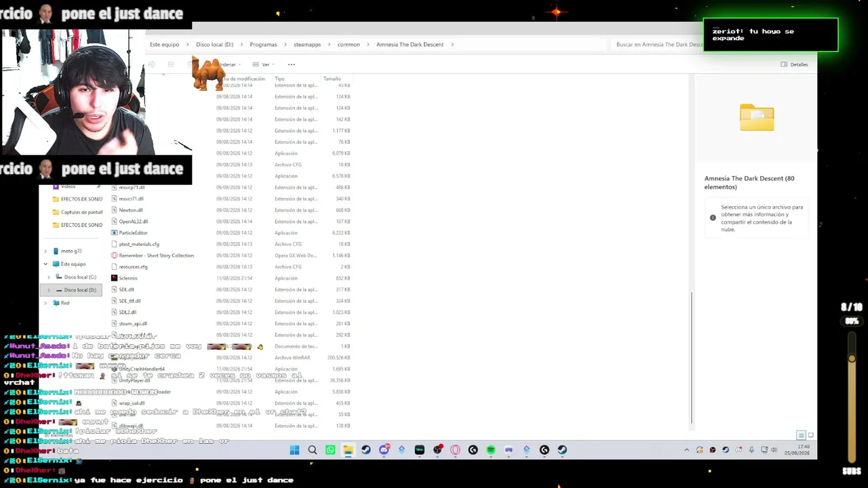868x488 pixels.
Task: Go to Disco local (D:) breadcrumb
Action: (214, 45)
